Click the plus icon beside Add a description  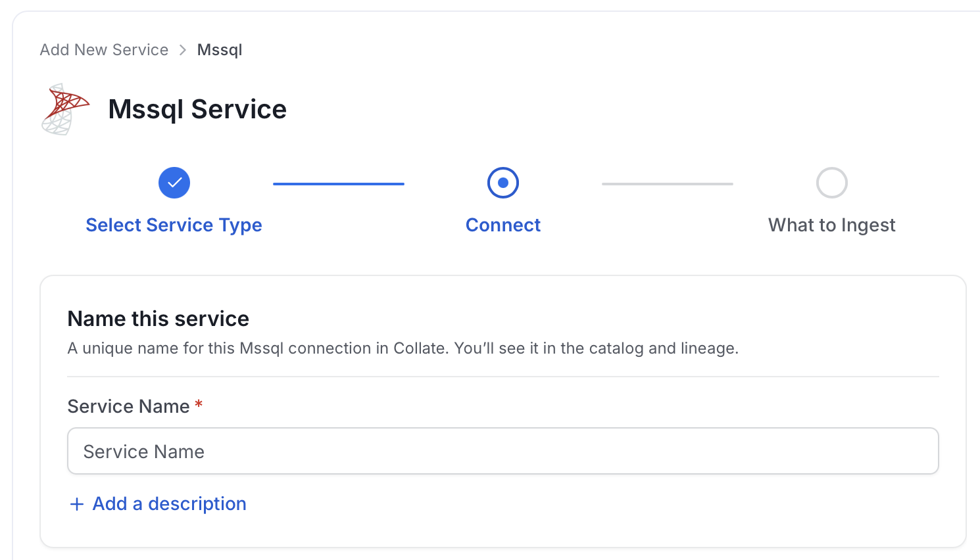click(77, 504)
